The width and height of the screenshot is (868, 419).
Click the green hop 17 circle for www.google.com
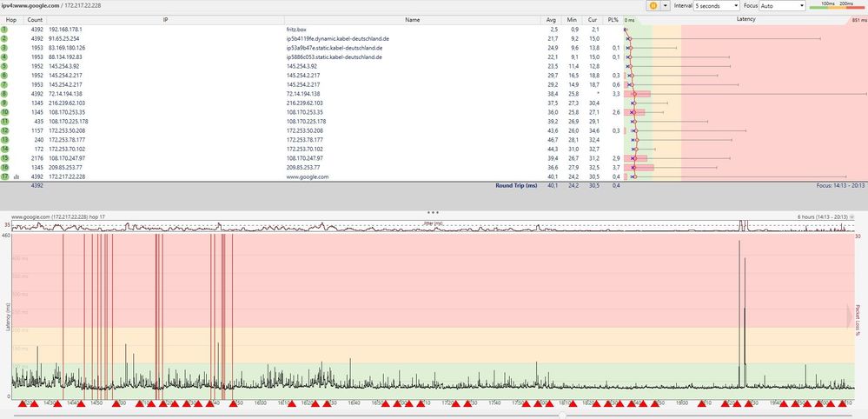click(4, 176)
